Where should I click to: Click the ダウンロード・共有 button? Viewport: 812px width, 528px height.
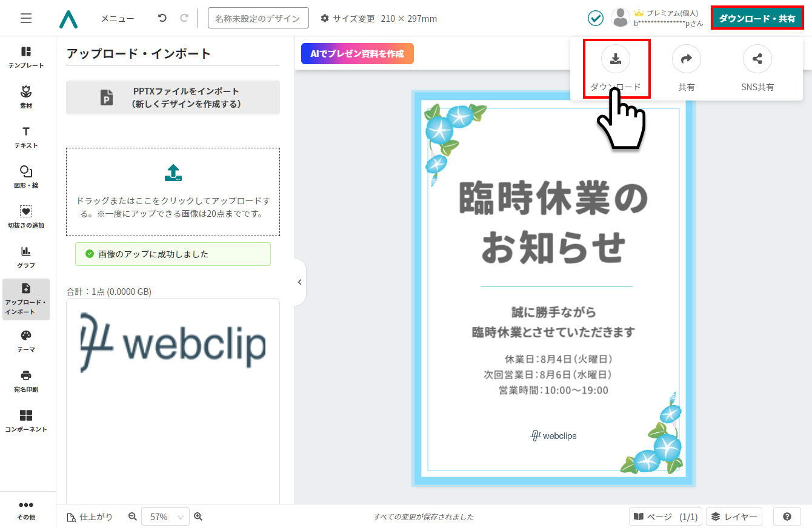tap(757, 18)
